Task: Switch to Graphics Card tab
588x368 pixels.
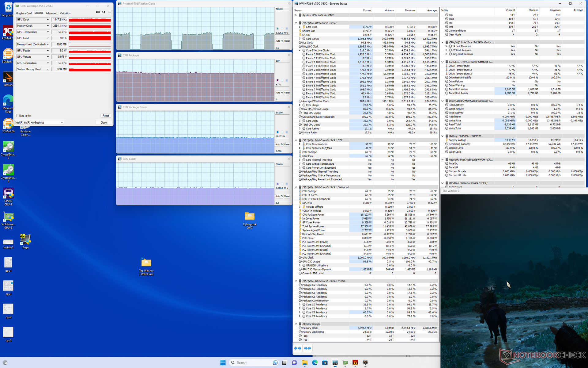Action: tap(24, 13)
